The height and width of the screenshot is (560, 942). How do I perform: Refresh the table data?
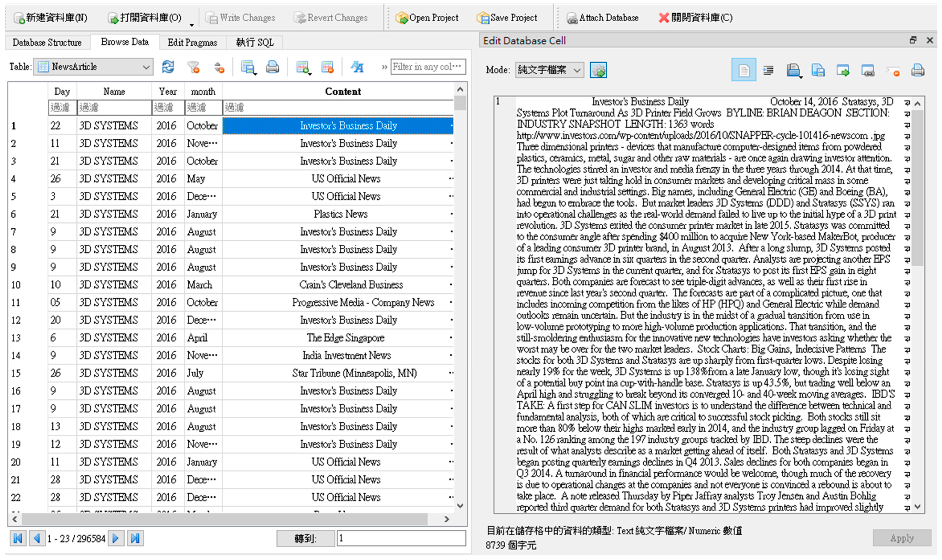[x=168, y=67]
